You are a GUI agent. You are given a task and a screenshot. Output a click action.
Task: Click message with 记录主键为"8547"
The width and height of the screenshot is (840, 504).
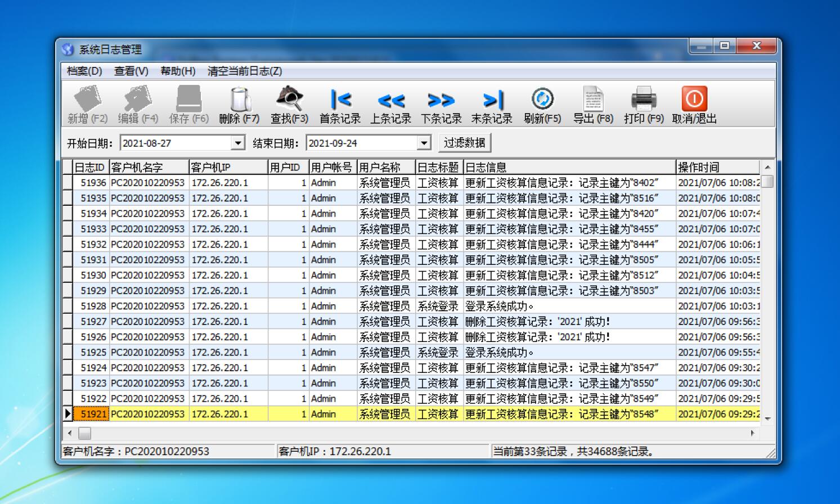569,368
